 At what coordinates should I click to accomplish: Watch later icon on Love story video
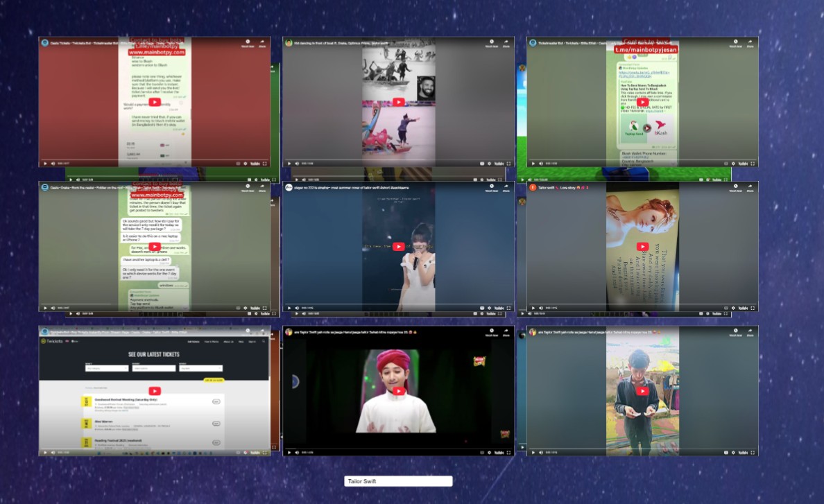736,187
